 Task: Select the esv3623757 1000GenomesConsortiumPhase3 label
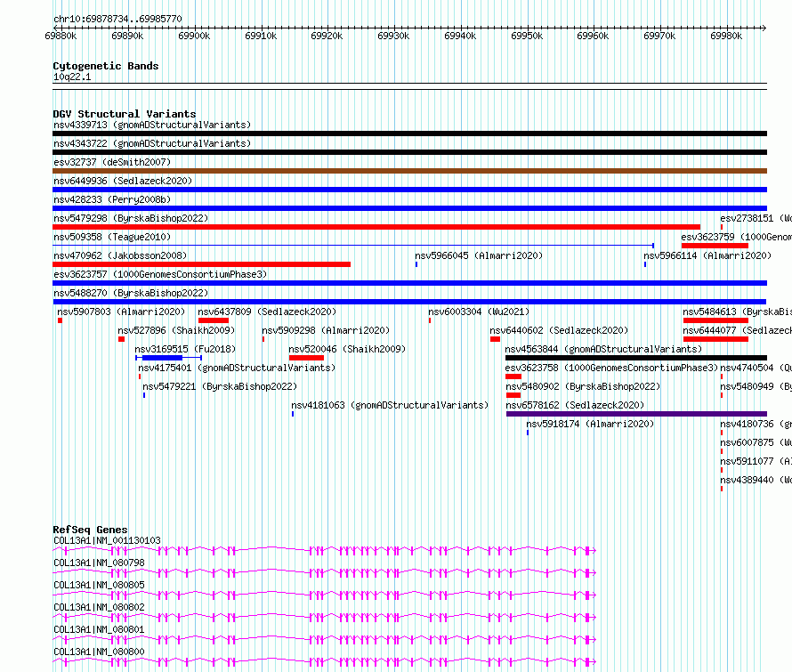pyautogui.click(x=160, y=274)
